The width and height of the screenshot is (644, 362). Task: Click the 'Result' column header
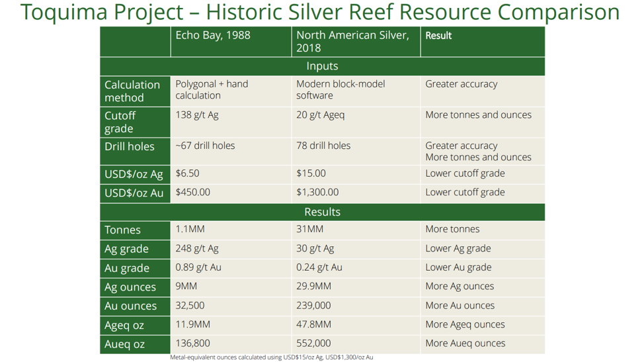click(483, 42)
